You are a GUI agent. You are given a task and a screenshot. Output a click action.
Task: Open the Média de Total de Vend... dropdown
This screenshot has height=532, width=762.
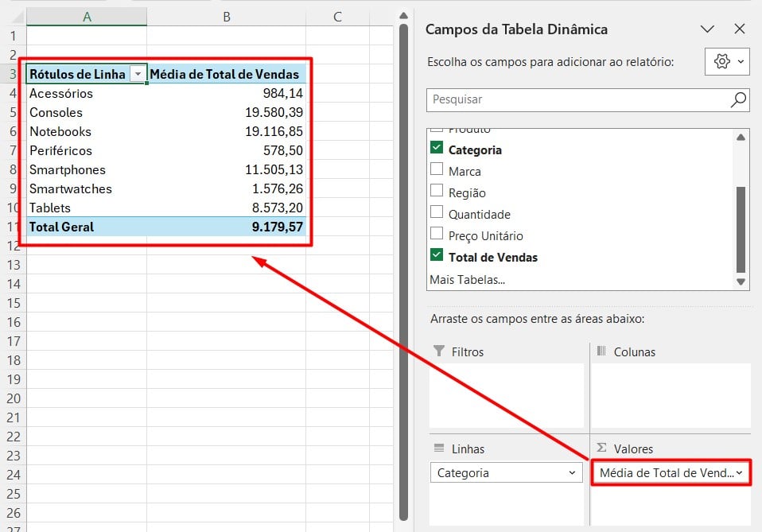(x=740, y=472)
